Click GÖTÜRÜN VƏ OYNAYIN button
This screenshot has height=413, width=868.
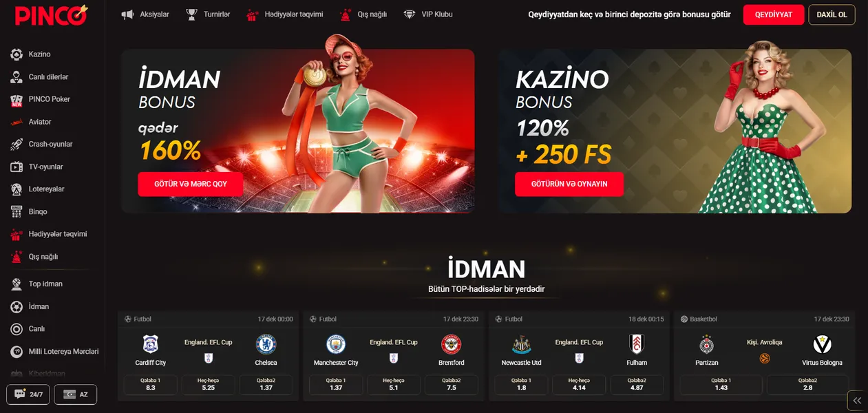coord(569,184)
